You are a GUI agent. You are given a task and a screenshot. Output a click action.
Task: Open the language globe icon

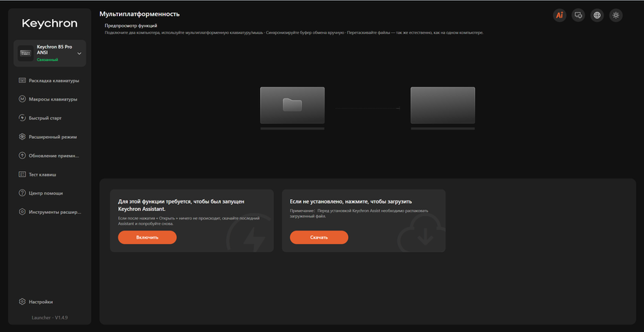coord(597,15)
